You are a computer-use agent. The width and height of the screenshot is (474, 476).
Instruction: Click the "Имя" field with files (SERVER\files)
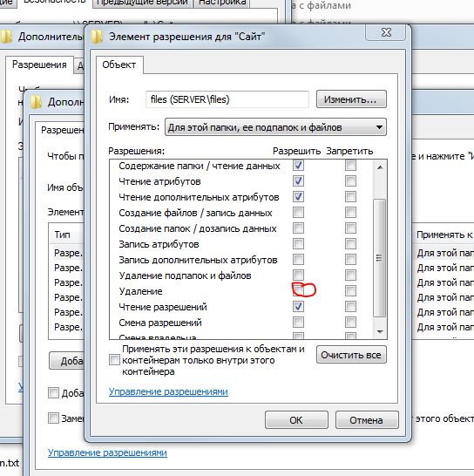click(227, 99)
